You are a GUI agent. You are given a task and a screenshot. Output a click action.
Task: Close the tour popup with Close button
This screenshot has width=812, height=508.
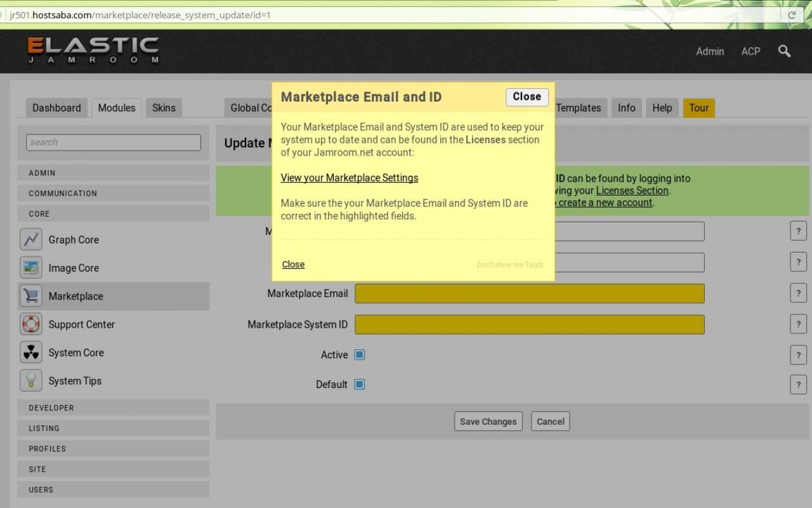[527, 97]
